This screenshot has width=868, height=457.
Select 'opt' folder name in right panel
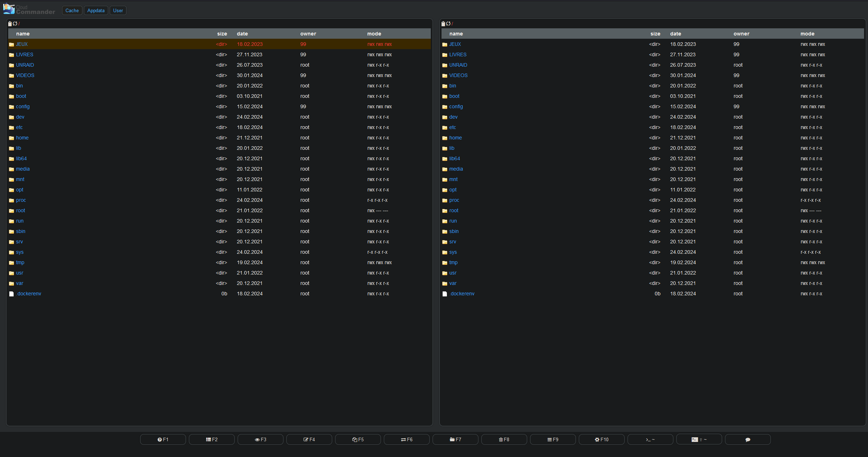[x=453, y=190]
